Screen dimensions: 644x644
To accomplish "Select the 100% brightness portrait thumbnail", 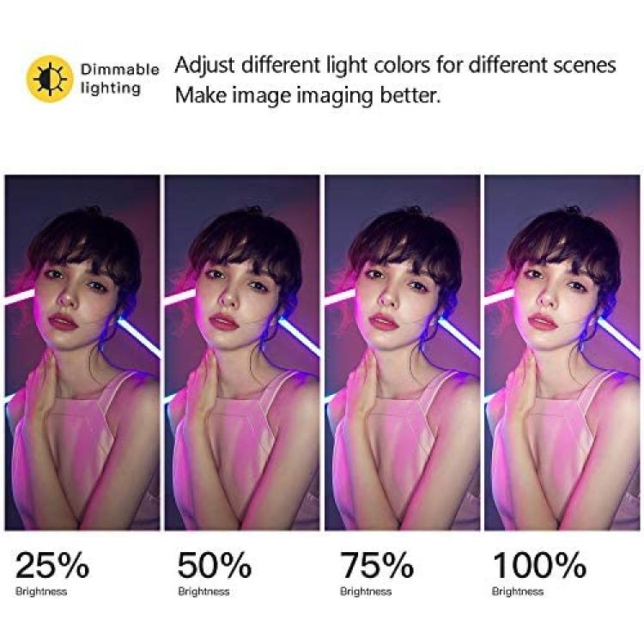I will (x=562, y=352).
